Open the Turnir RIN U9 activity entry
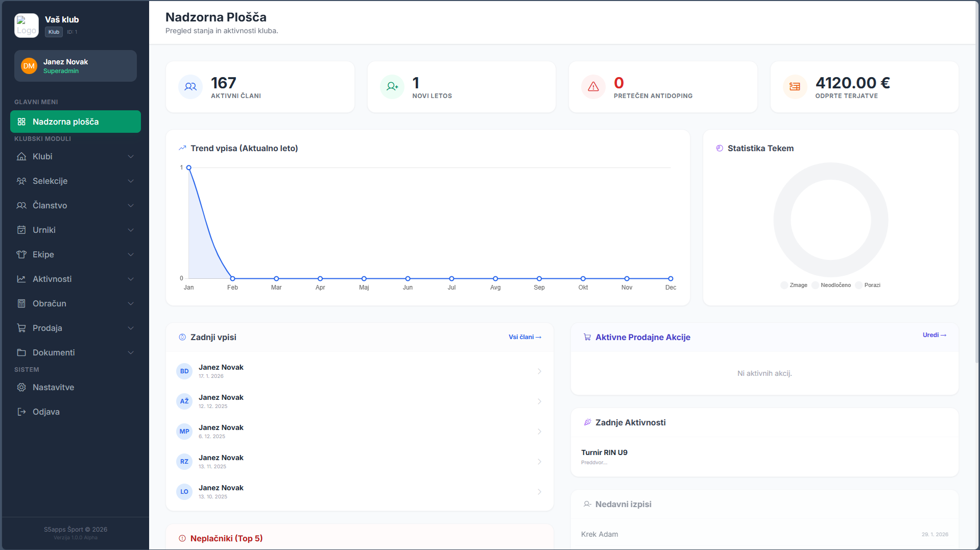 [604, 452]
